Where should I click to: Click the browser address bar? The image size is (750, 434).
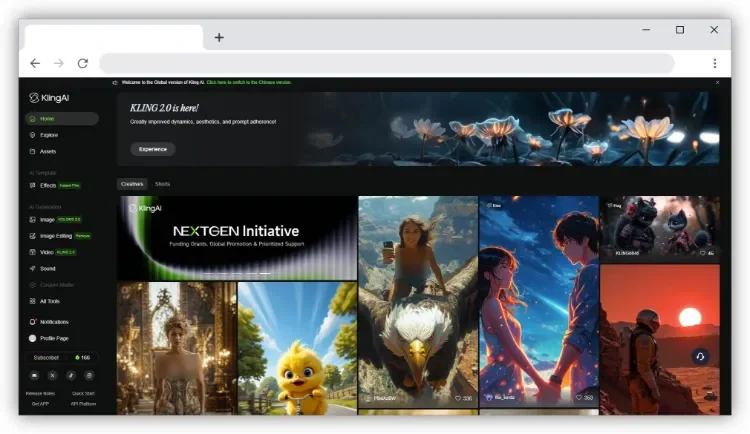click(x=385, y=63)
